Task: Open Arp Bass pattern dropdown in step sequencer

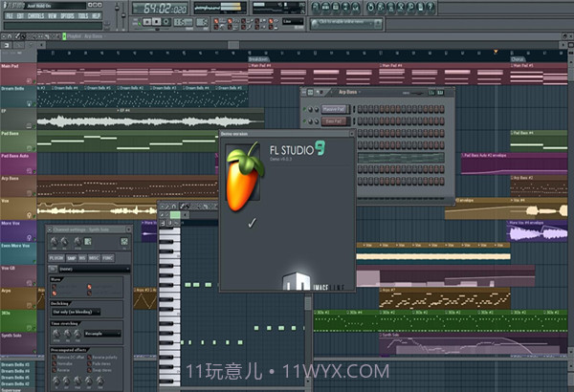Action: [x=350, y=92]
